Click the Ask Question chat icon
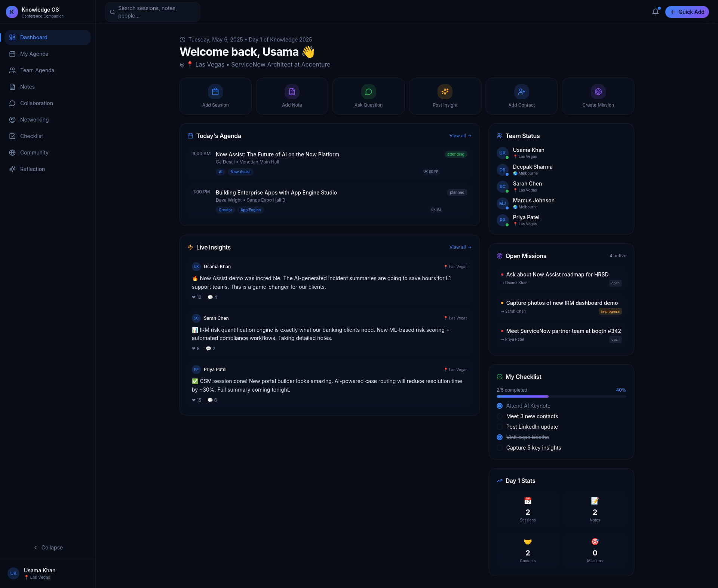Image resolution: width=718 pixels, height=588 pixels. pyautogui.click(x=368, y=92)
